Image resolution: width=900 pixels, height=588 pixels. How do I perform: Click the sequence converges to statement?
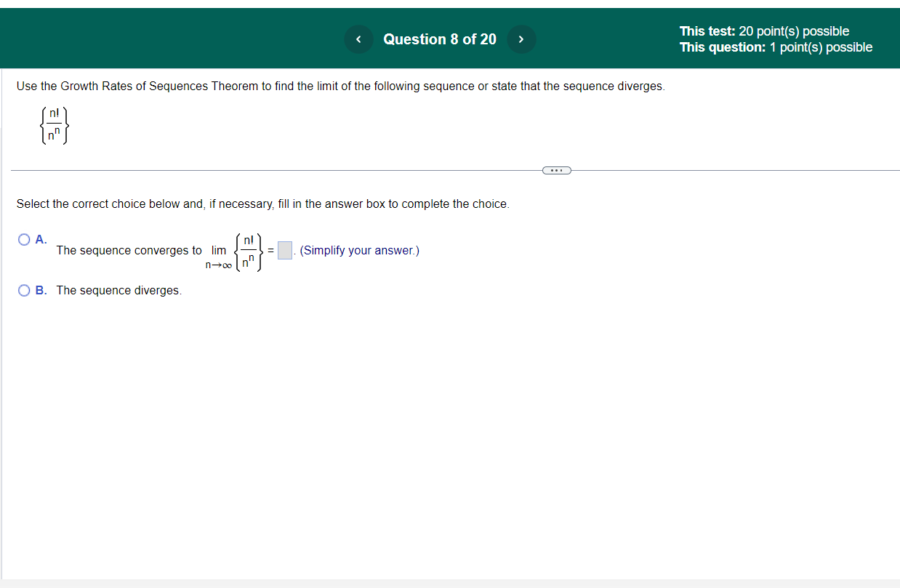pyautogui.click(x=129, y=250)
